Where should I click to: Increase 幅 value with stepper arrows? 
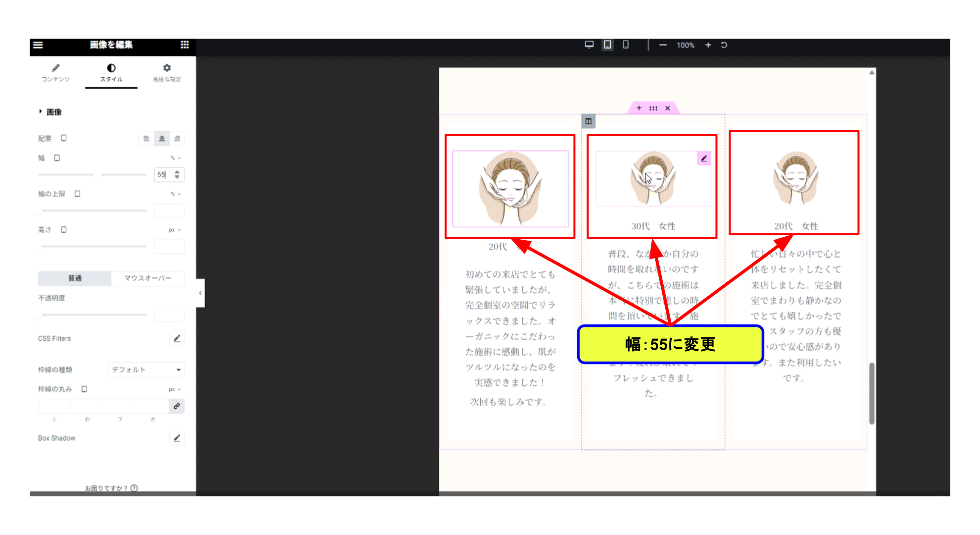coord(177,172)
